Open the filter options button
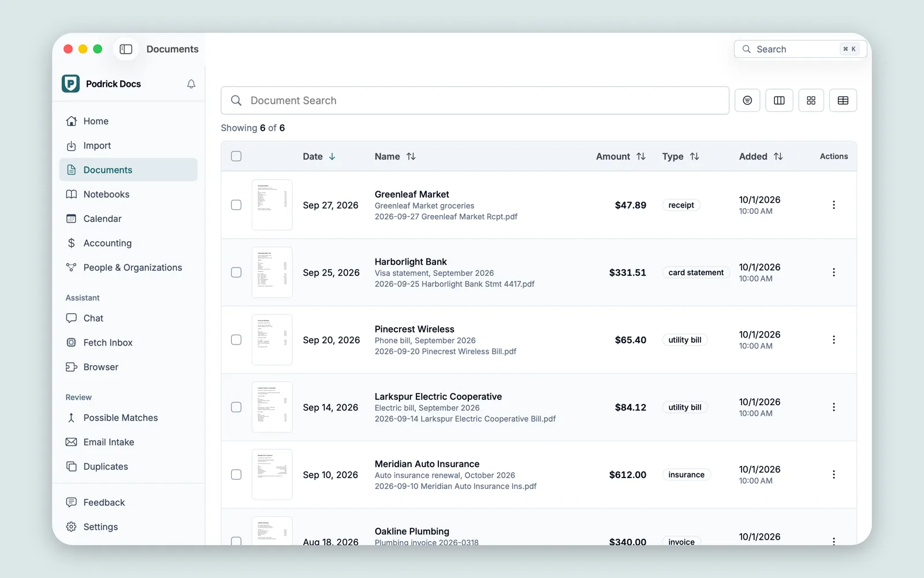Viewport: 924px width, 578px height. (747, 101)
